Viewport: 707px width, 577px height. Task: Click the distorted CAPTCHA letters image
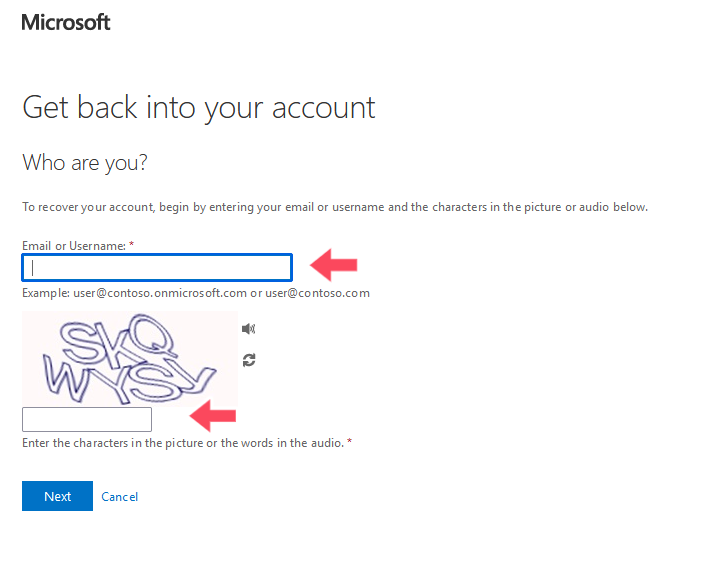(129, 359)
